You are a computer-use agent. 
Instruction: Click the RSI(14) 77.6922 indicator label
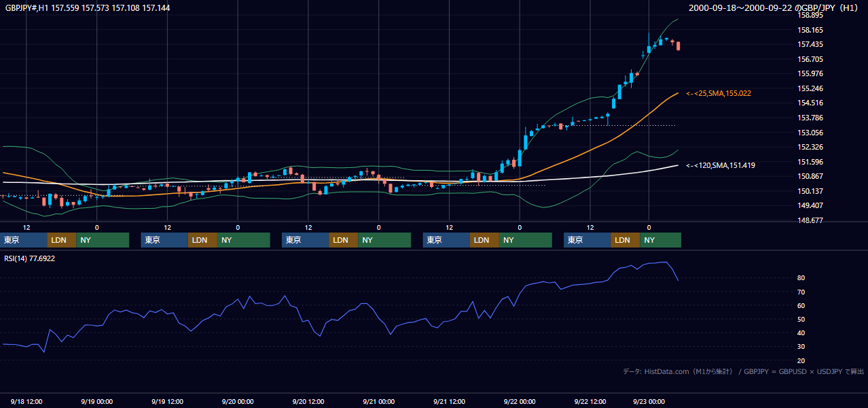pyautogui.click(x=30, y=258)
